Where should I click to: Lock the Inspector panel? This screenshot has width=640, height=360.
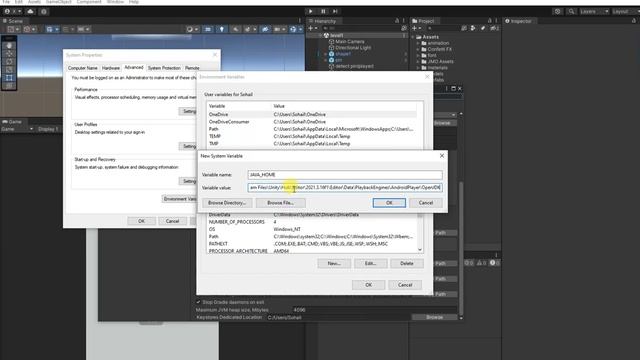coord(634,21)
